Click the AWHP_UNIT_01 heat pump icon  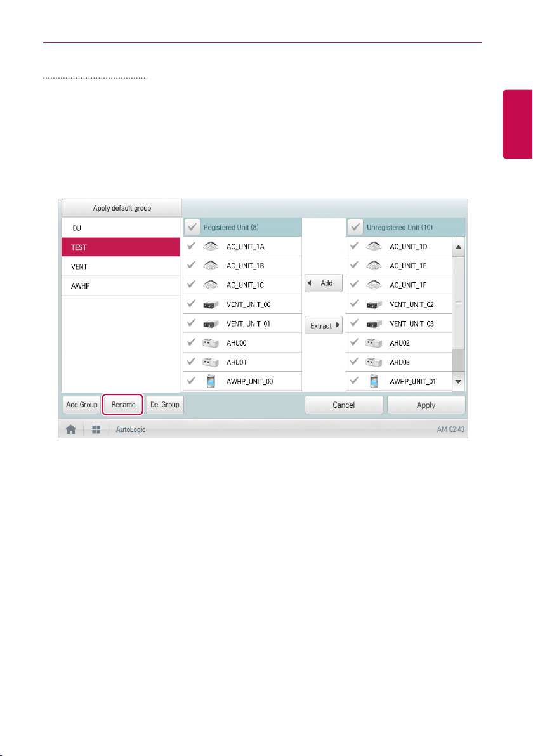point(374,381)
